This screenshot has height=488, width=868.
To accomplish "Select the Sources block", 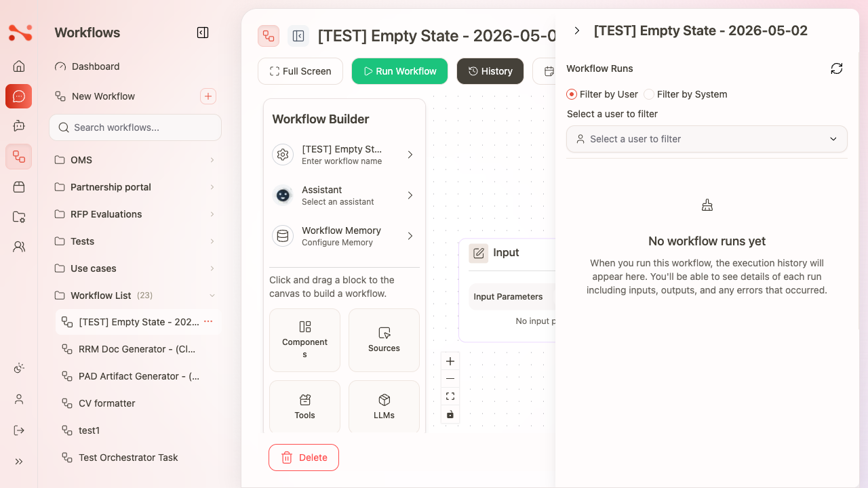I will click(384, 340).
